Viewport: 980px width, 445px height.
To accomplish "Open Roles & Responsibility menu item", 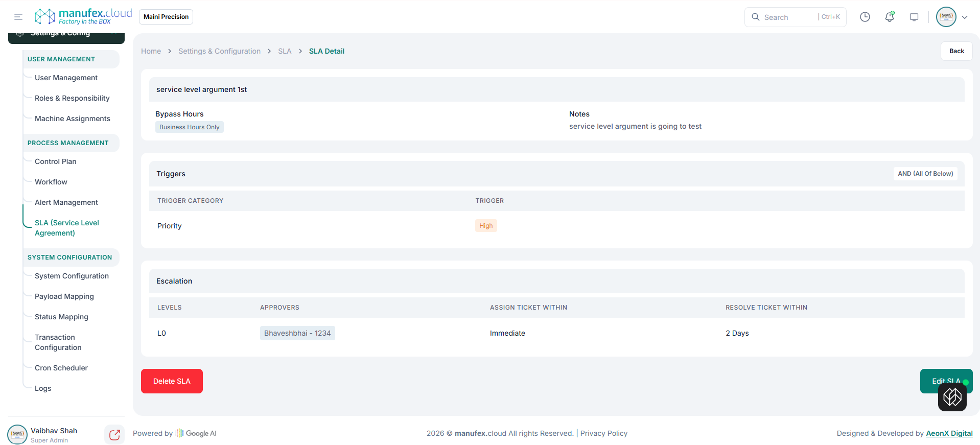I will tap(72, 98).
